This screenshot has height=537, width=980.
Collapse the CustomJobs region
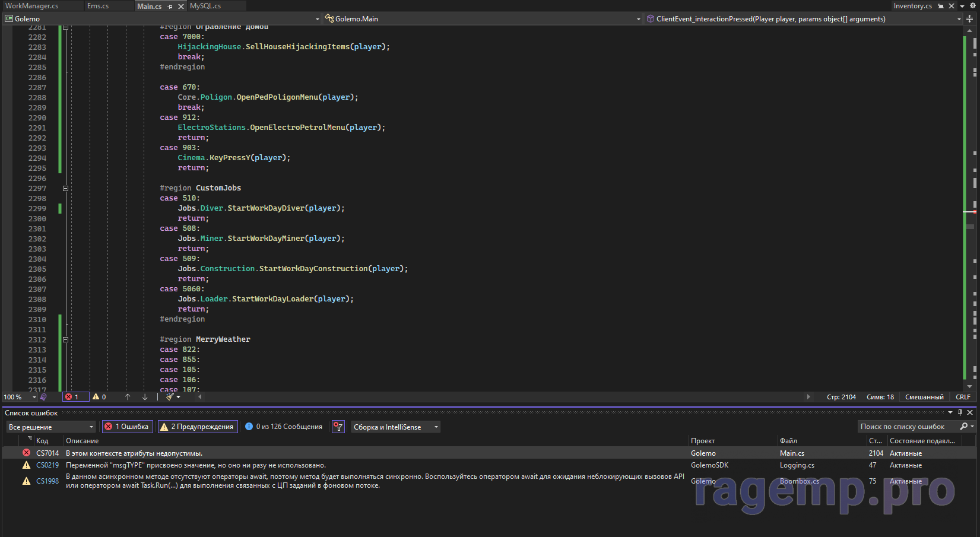pyautogui.click(x=65, y=188)
